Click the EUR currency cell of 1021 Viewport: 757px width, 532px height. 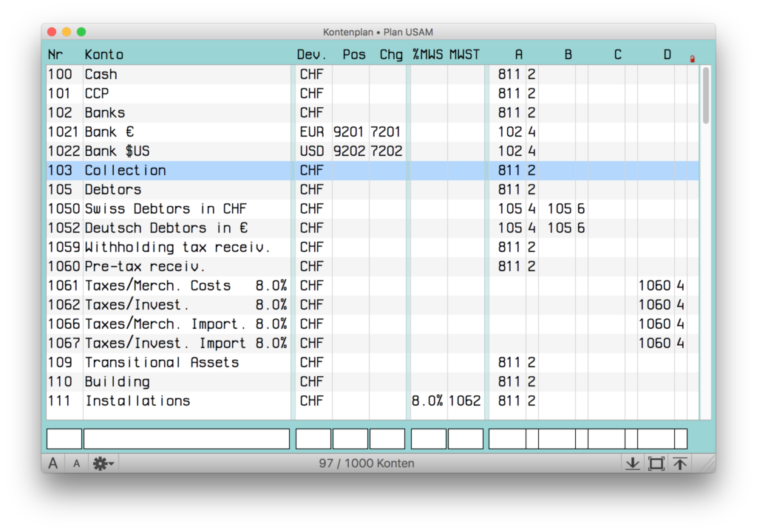pos(312,132)
